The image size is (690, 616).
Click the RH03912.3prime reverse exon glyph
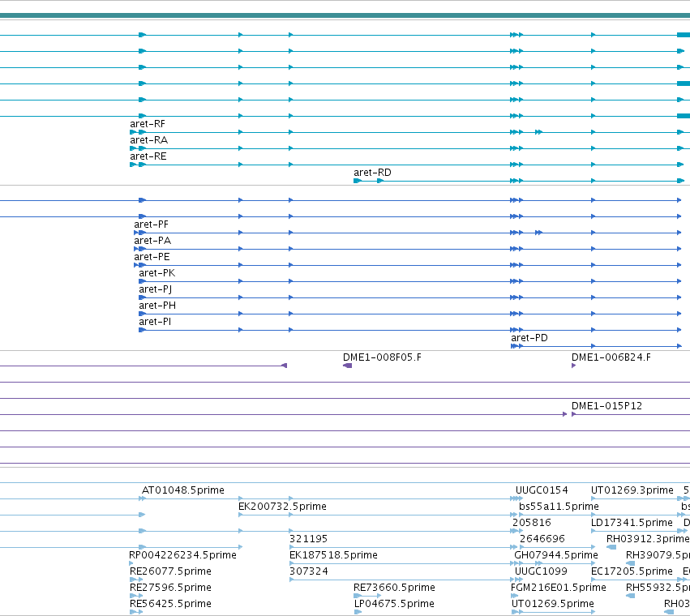pos(611,547)
